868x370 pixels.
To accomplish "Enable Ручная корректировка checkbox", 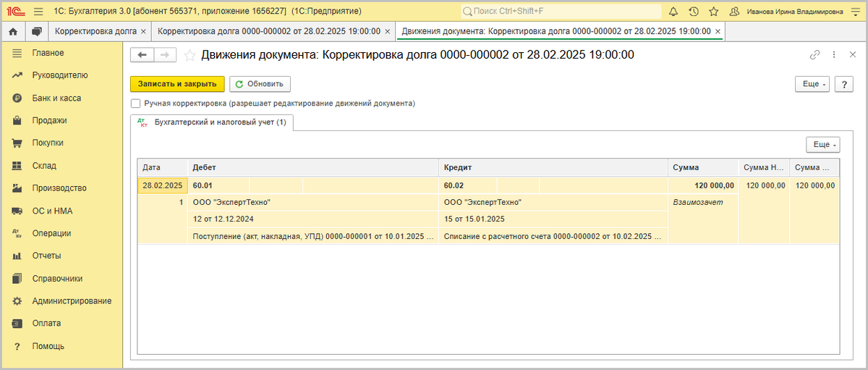I will coord(135,104).
